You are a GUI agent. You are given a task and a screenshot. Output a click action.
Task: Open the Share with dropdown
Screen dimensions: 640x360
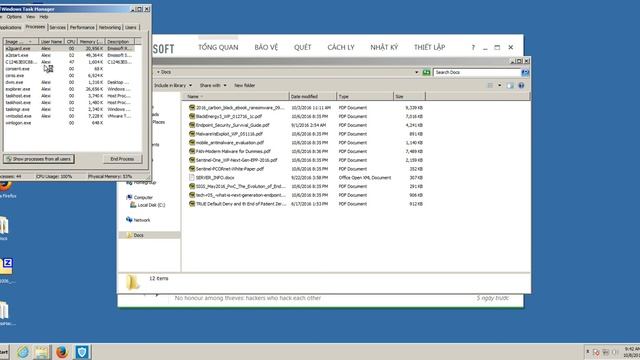(x=213, y=85)
